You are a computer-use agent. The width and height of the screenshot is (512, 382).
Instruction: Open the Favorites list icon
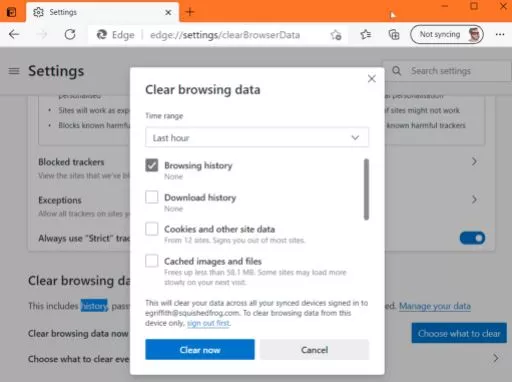coord(366,34)
